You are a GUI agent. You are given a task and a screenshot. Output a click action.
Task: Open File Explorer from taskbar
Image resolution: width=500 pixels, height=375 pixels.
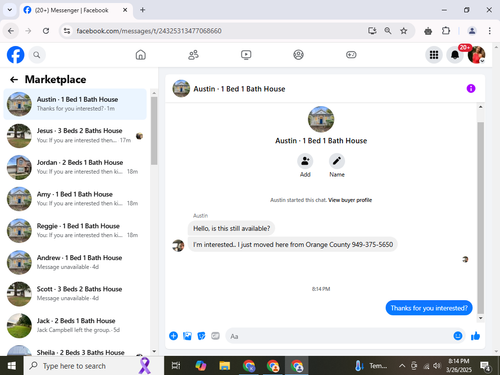(225, 366)
